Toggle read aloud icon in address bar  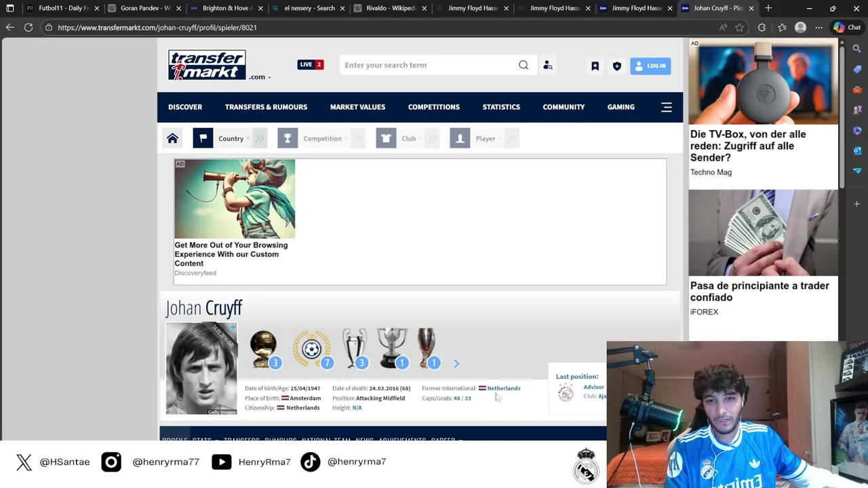coord(723,28)
